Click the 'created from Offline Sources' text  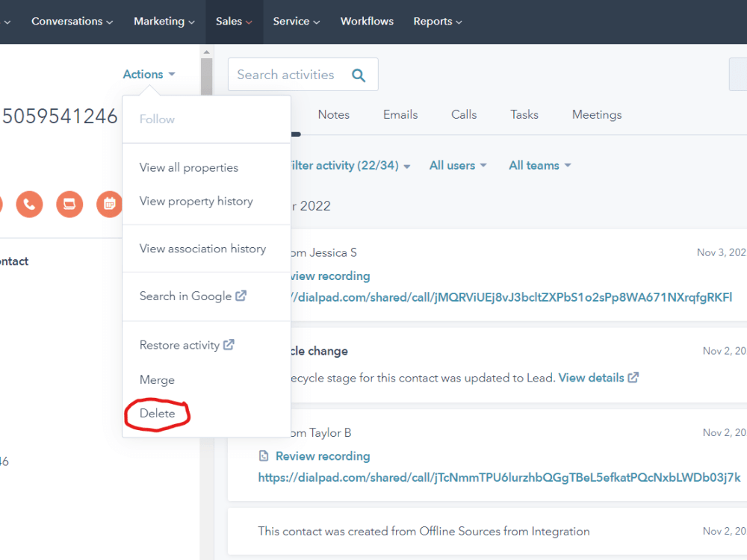[424, 531]
